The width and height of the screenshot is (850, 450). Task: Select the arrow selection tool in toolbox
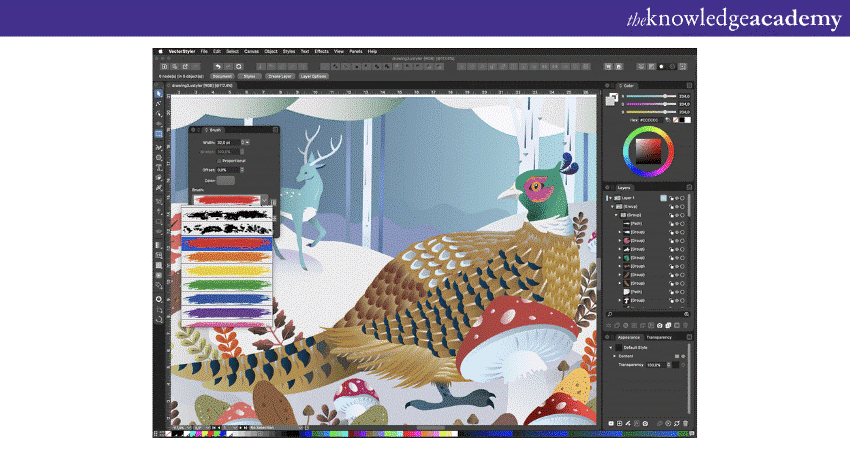[158, 94]
